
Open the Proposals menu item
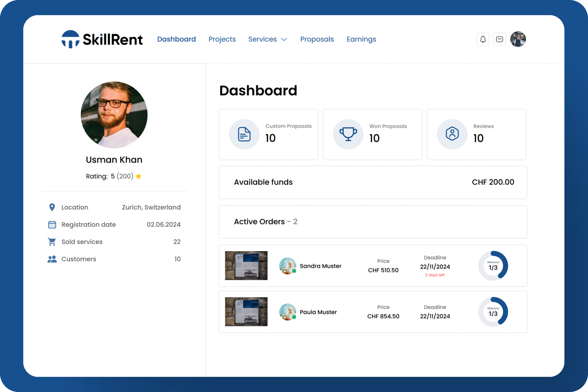317,39
